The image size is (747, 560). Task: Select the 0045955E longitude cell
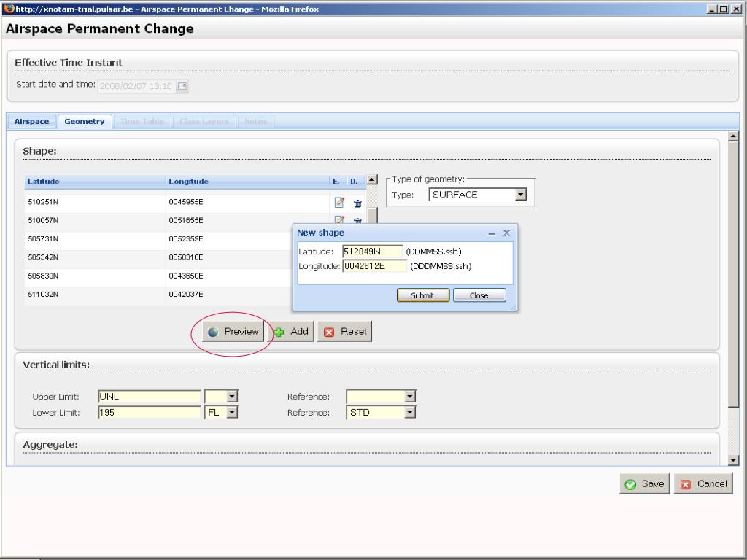pos(247,202)
